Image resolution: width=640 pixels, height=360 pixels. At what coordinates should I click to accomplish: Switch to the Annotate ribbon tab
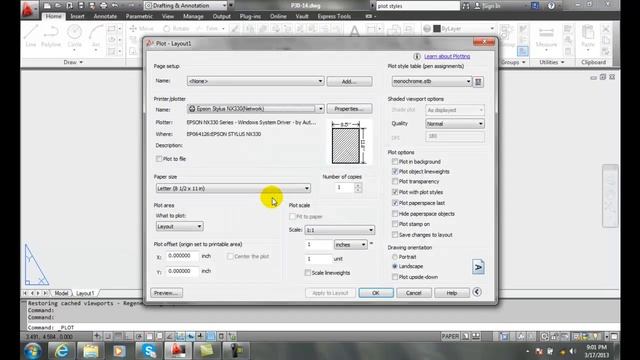click(x=105, y=16)
